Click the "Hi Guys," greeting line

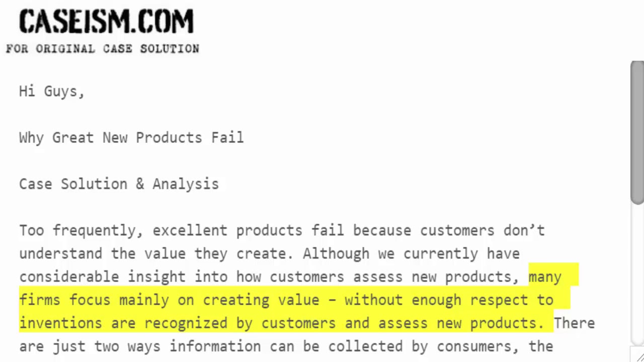[52, 92]
